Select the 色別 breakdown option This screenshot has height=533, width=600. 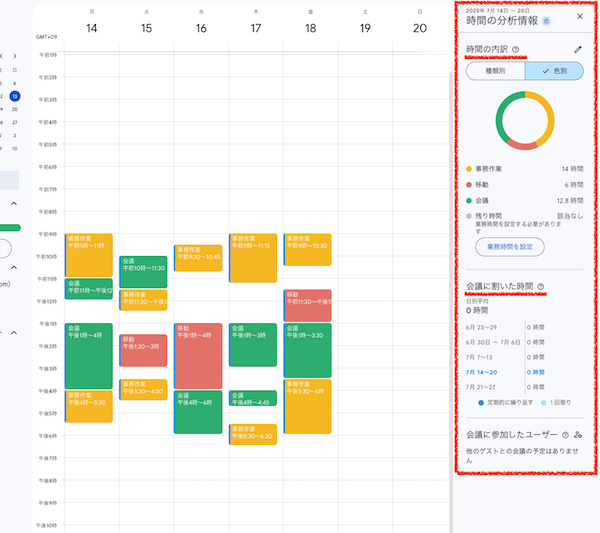[x=554, y=71]
